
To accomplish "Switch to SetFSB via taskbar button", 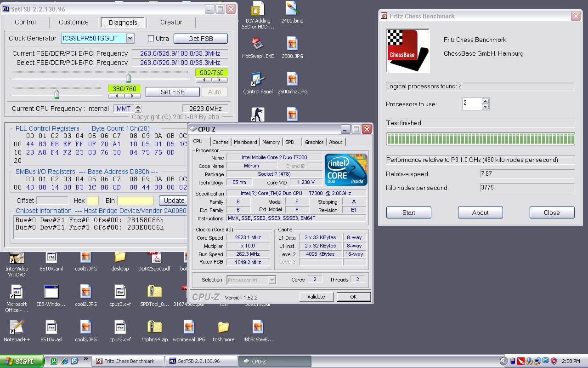I will 201,361.
